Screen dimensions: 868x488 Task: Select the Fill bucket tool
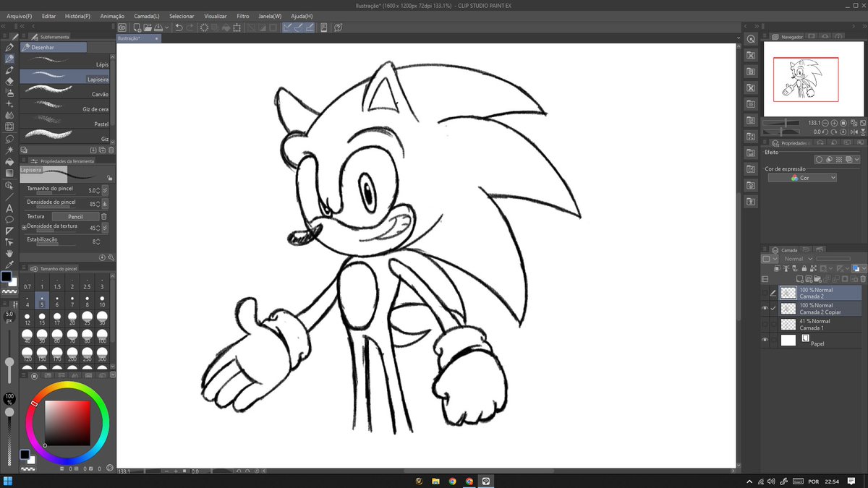[9, 162]
